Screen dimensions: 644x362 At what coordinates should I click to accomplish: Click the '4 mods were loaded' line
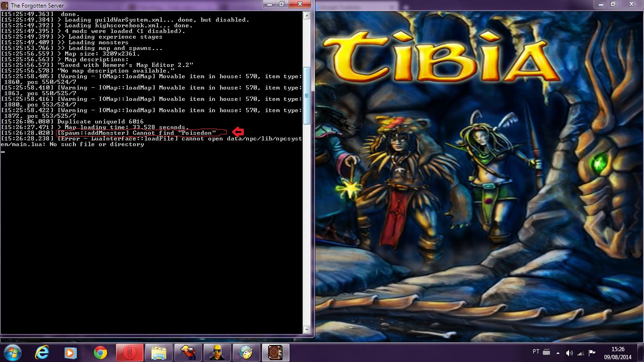pyautogui.click(x=93, y=31)
